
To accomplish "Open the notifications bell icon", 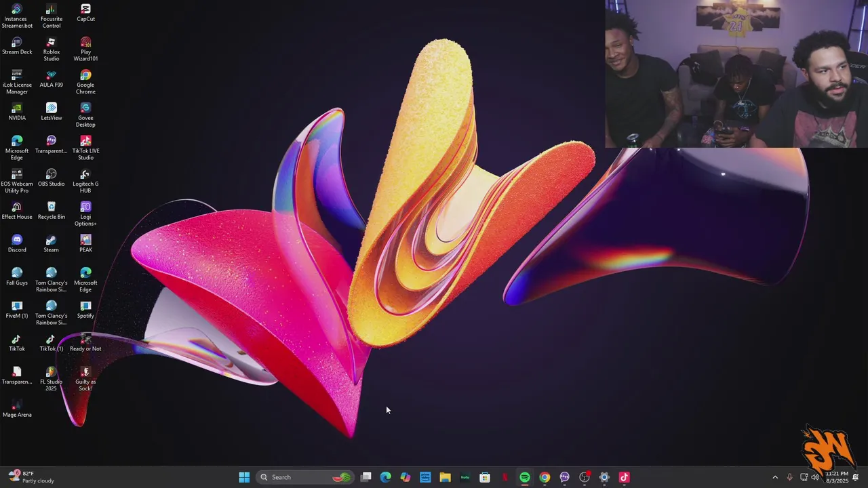I will 856,477.
